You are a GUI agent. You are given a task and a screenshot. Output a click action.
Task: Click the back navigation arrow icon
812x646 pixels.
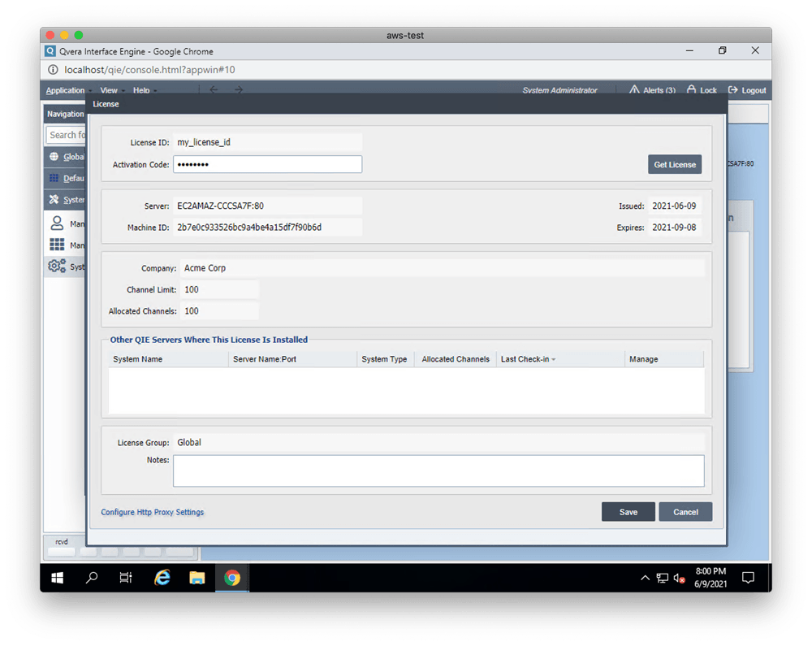(x=214, y=89)
